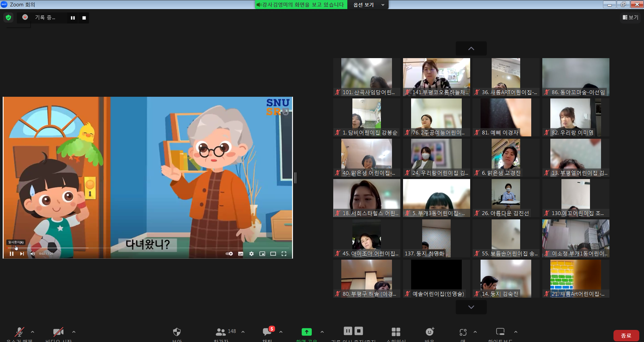Unmute the microphone in bottom toolbar
This screenshot has width=644, height=342.
pos(19,332)
